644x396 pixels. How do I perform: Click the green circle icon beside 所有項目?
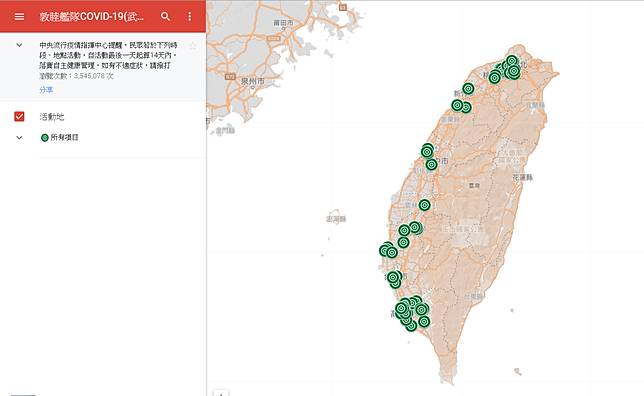(x=45, y=138)
